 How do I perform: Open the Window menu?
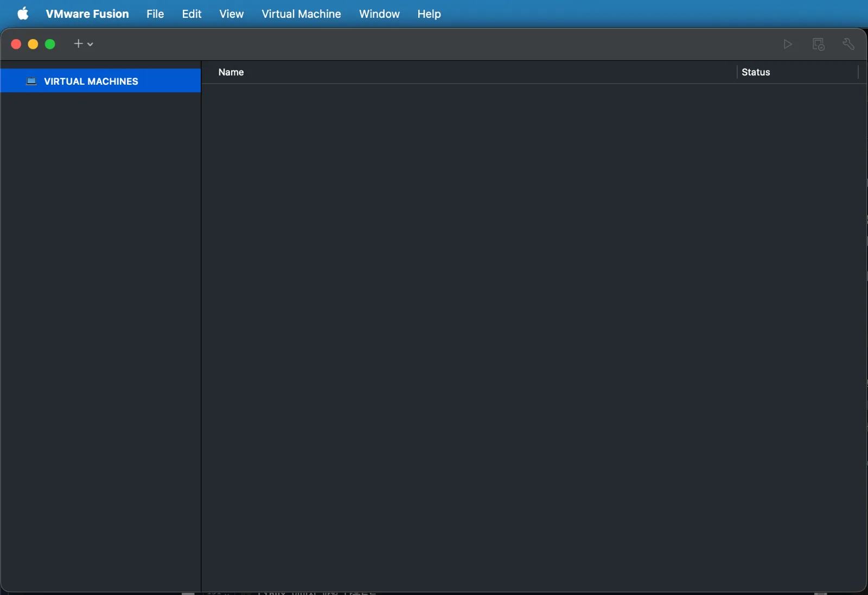(379, 14)
